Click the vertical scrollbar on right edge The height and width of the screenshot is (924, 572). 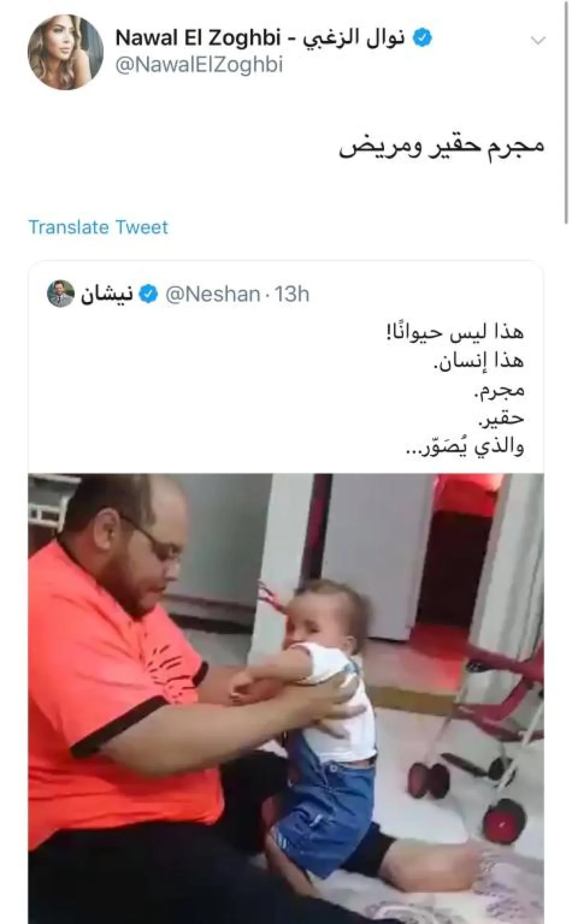pos(565,110)
